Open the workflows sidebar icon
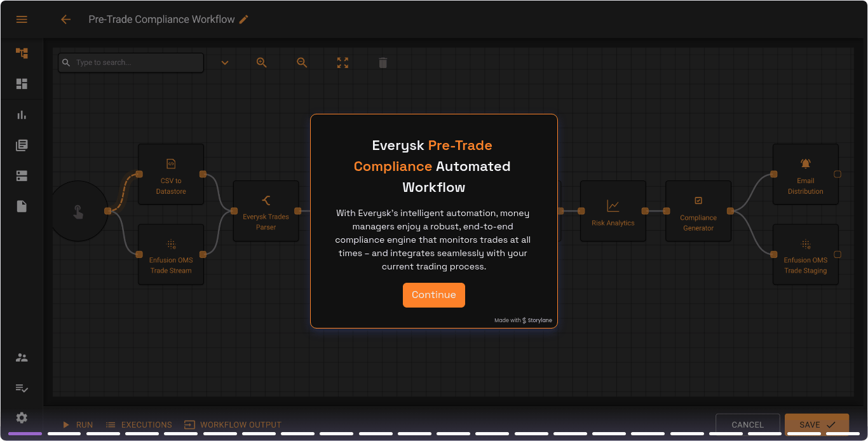The height and width of the screenshot is (441, 868). coord(22,53)
